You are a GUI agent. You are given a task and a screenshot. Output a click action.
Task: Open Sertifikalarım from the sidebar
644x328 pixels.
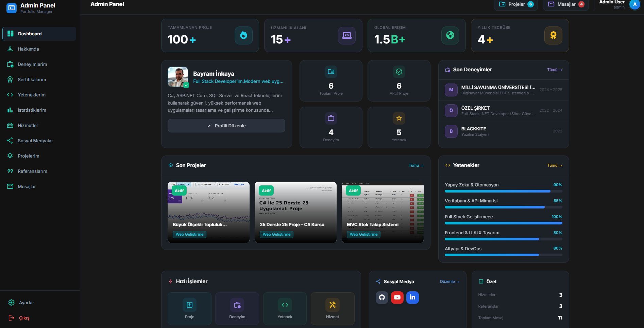(x=32, y=79)
